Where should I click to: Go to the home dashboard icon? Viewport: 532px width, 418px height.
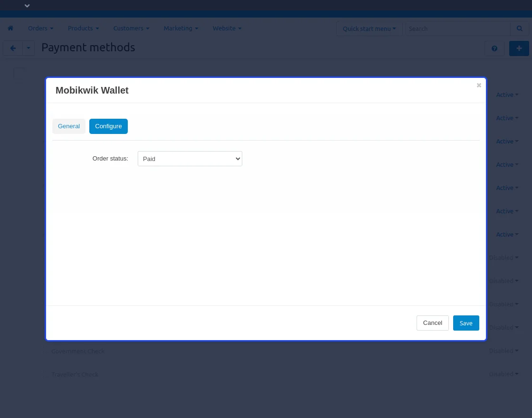(x=10, y=28)
